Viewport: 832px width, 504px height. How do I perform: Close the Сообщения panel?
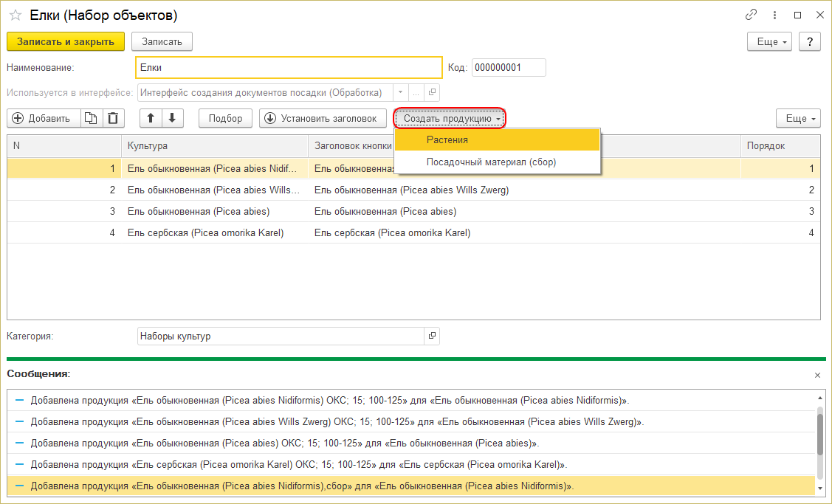(x=817, y=375)
